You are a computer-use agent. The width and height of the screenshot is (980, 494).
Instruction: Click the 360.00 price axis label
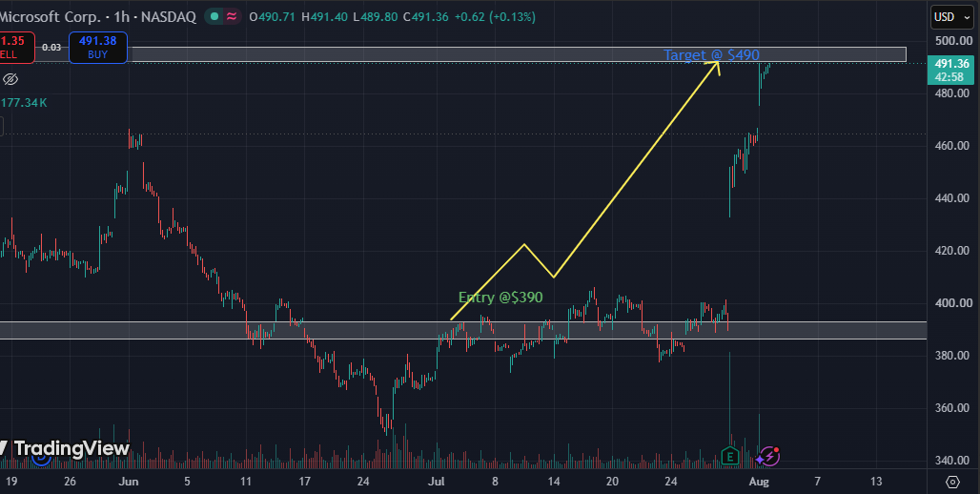pos(951,408)
